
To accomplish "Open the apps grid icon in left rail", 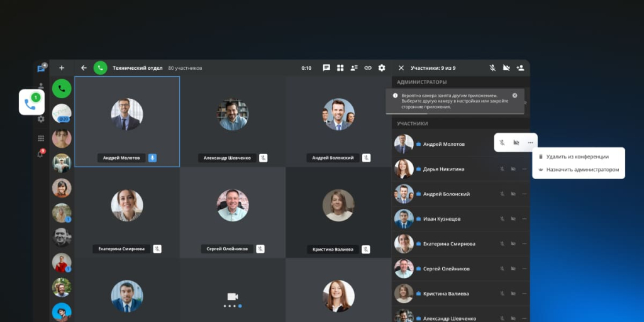I will point(41,138).
